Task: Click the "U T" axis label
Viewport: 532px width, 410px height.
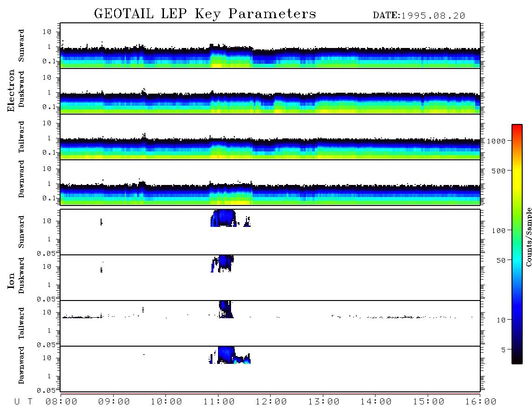Action: click(x=23, y=402)
